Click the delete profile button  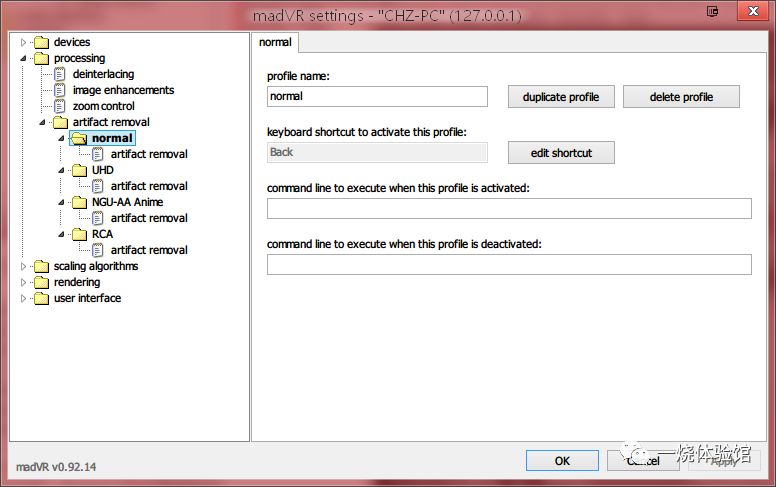point(681,97)
